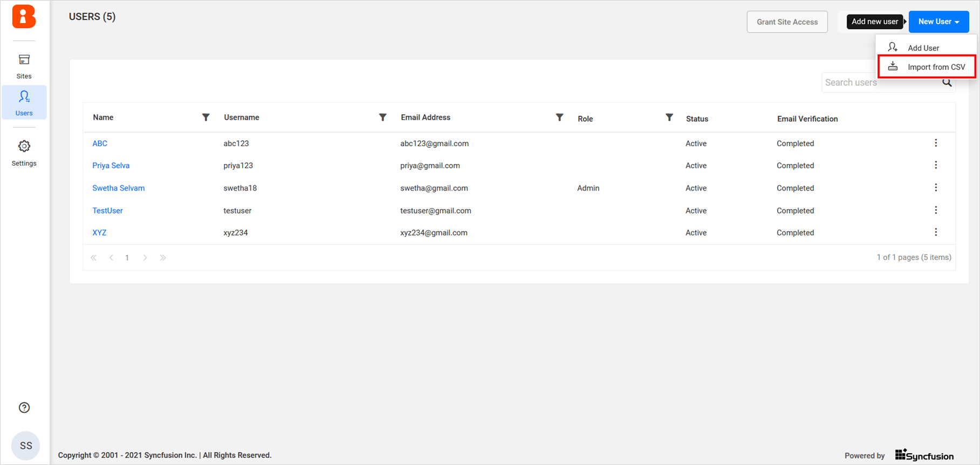Click the orange Bold BI logo
This screenshot has height=465, width=980.
pos(24,16)
